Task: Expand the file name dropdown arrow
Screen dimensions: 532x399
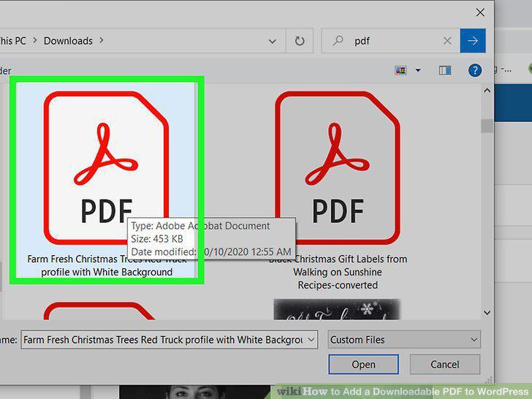Action: click(311, 340)
